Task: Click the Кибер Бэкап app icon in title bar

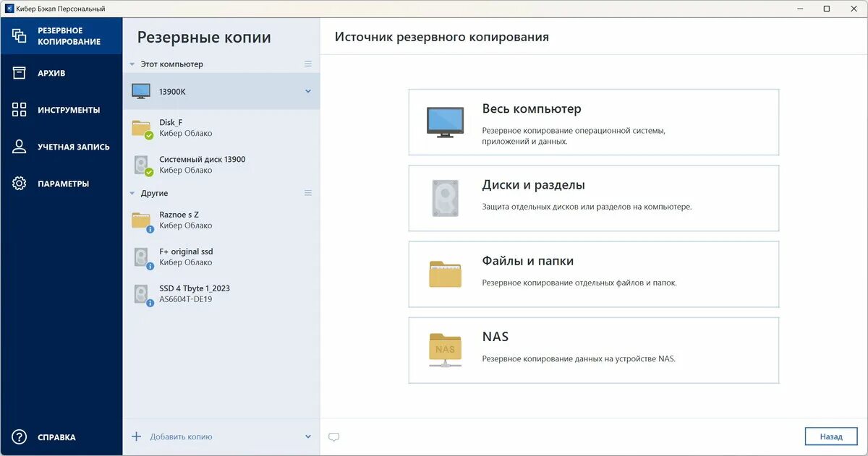Action: pos(9,9)
